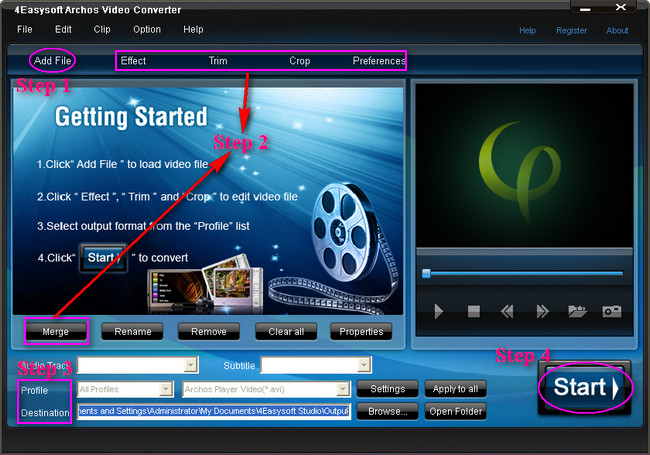Rewind with the double-left-arrow control
The width and height of the screenshot is (650, 455).
click(507, 311)
